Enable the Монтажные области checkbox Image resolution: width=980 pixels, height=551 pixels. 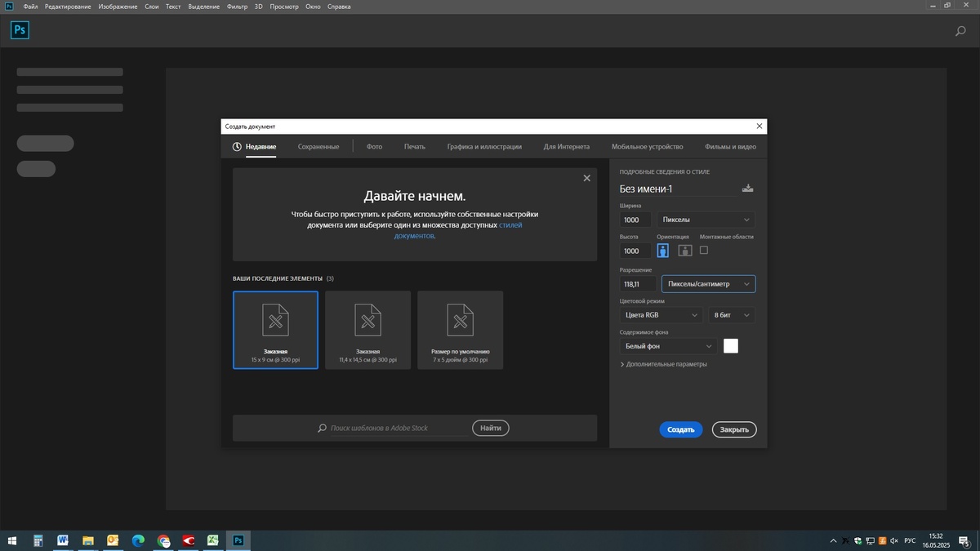coord(704,250)
